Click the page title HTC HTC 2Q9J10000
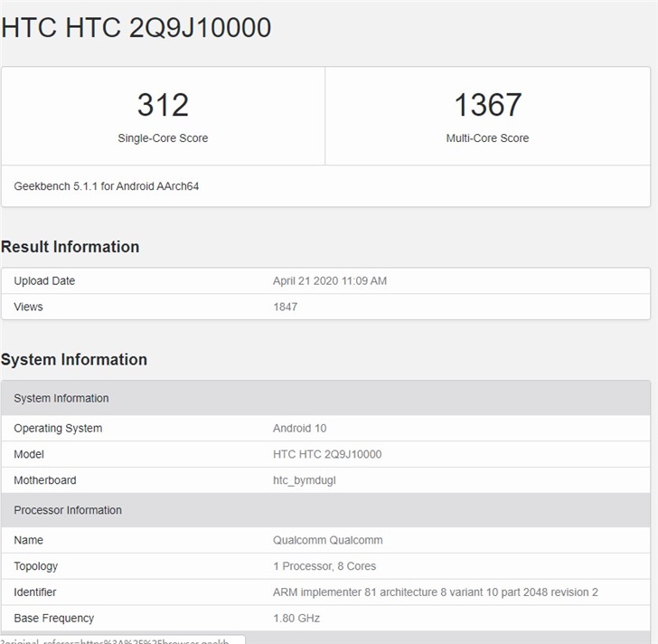This screenshot has height=644, width=658. pyautogui.click(x=136, y=28)
